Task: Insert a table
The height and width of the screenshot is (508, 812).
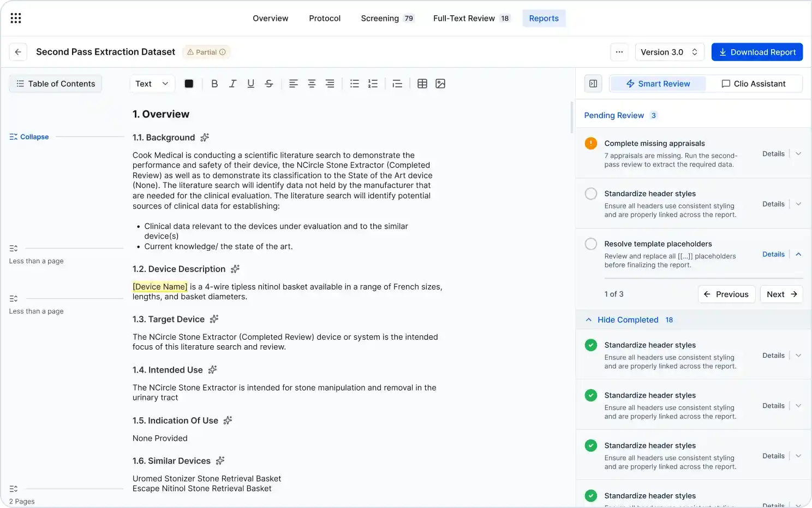Action: 422,84
